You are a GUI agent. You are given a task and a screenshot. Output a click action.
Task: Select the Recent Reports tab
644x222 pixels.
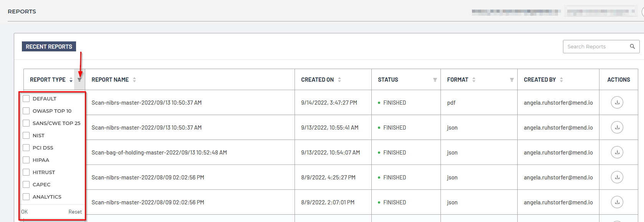pos(49,46)
